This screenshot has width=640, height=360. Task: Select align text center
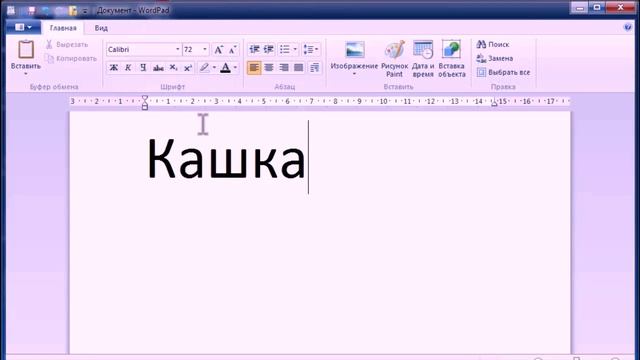[269, 68]
